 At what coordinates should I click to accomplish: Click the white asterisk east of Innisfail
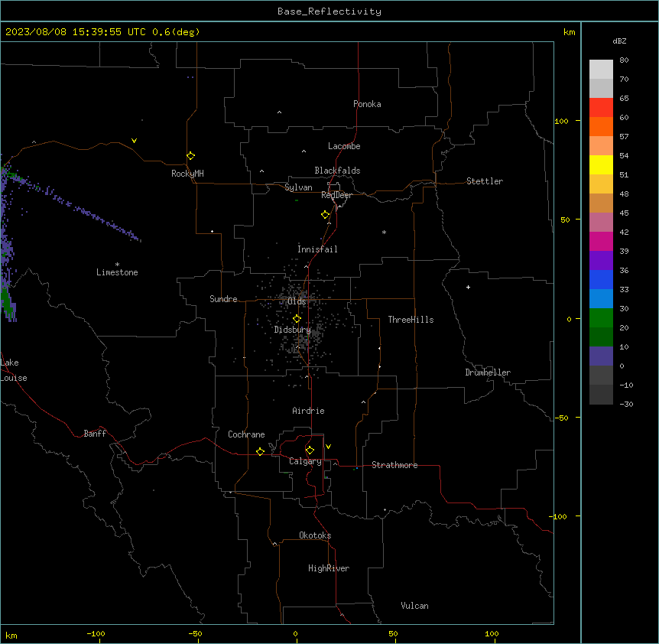384,232
